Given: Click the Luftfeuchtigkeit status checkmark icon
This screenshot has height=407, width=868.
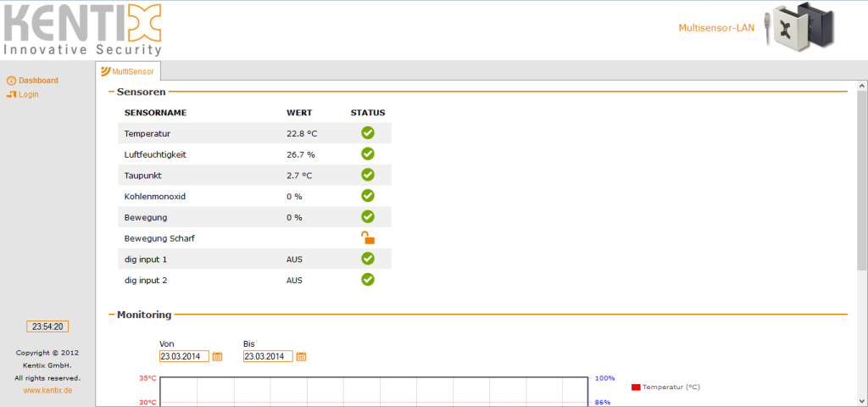Looking at the screenshot, I should (368, 153).
